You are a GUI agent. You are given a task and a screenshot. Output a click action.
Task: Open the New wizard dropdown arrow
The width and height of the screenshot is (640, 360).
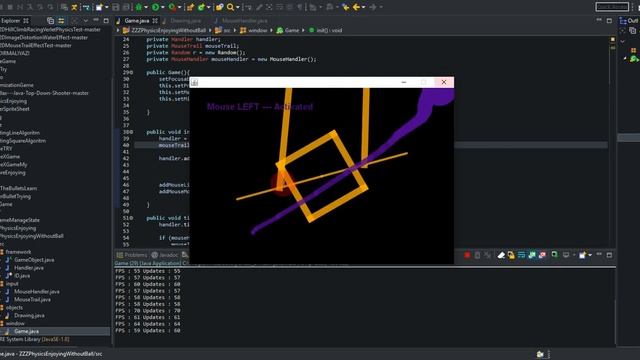107,7
